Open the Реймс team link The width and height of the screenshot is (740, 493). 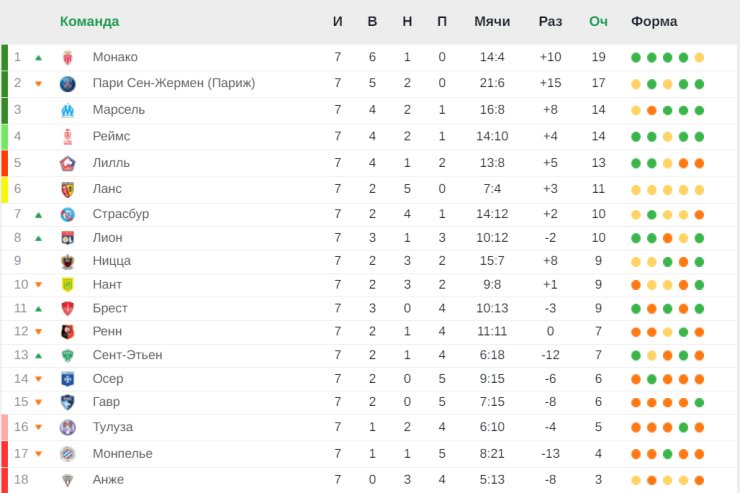(111, 136)
